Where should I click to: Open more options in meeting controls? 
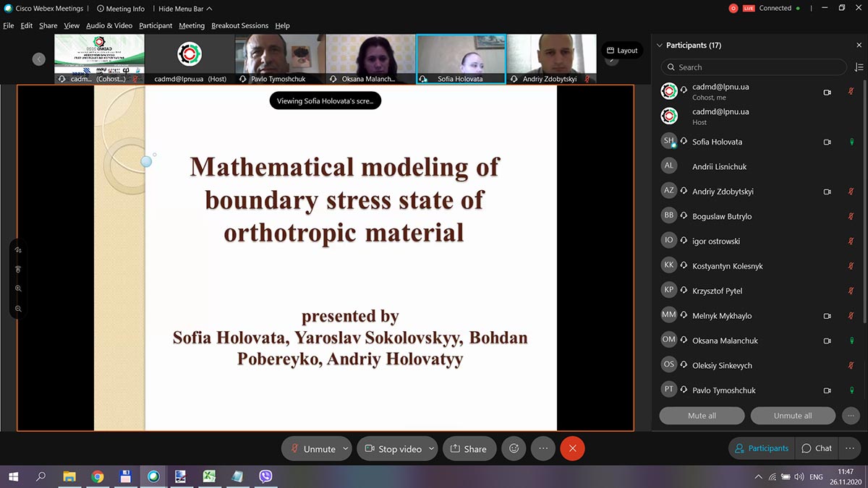543,448
